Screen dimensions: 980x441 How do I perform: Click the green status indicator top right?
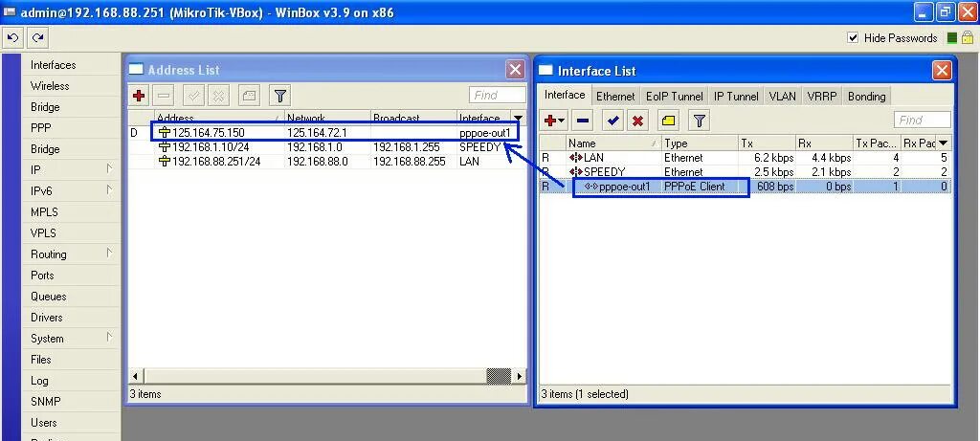(952, 38)
